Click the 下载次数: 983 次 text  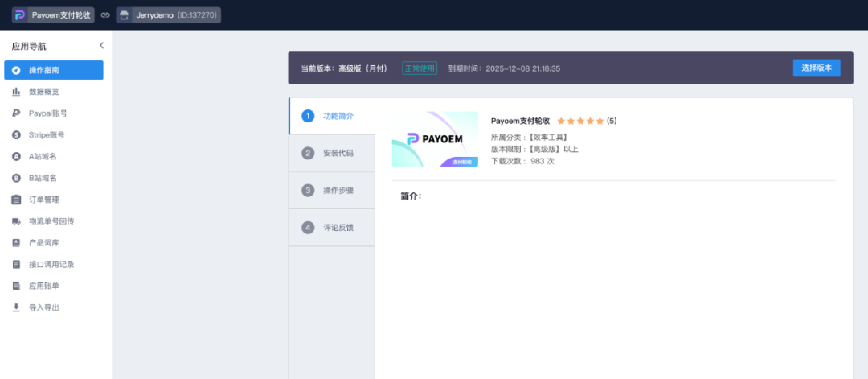(x=522, y=161)
